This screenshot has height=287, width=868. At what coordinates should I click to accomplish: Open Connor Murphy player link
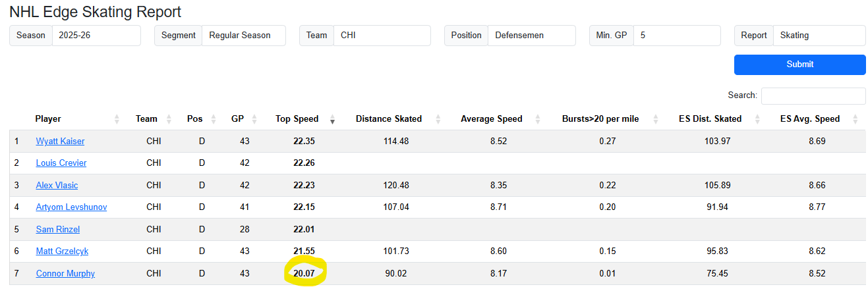[x=65, y=274]
